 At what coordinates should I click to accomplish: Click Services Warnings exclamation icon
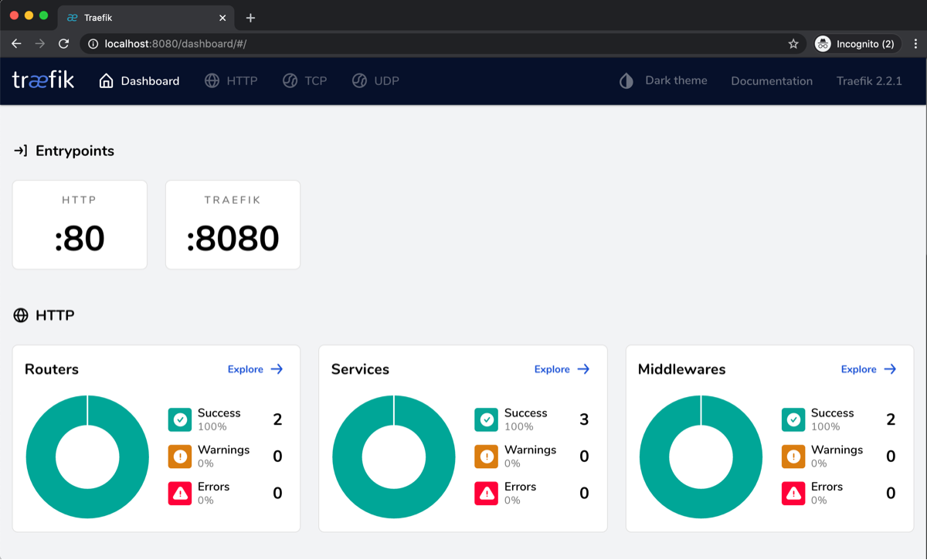[487, 456]
